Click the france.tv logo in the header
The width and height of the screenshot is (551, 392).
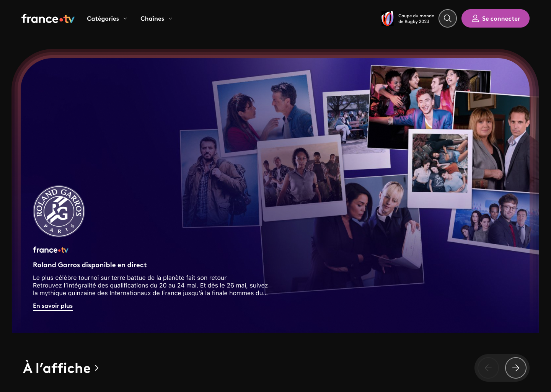coord(48,18)
